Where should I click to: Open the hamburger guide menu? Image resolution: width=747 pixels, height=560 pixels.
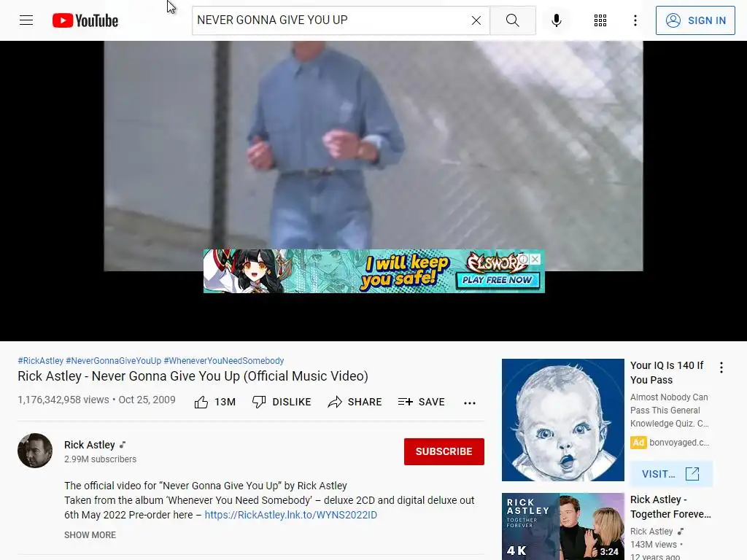[26, 20]
